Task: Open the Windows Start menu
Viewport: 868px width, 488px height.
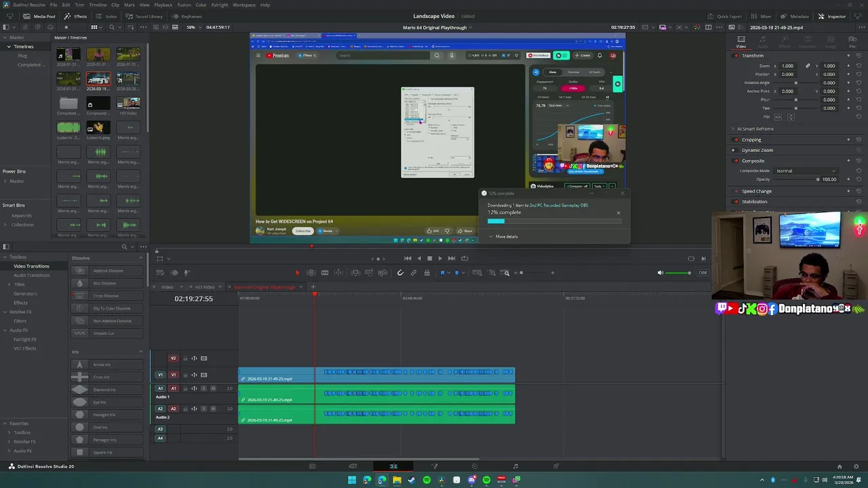Action: click(352, 480)
